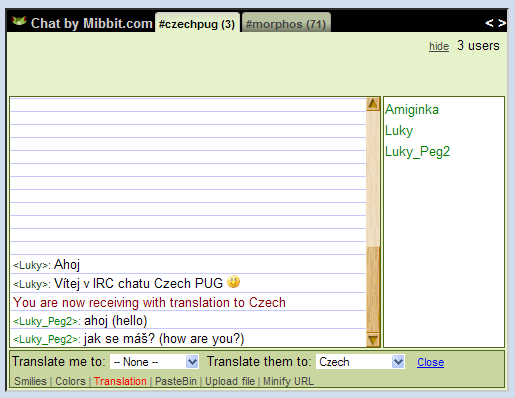Click the left arrow tab navigator
Screen dimensions: 515x398
coord(489,23)
